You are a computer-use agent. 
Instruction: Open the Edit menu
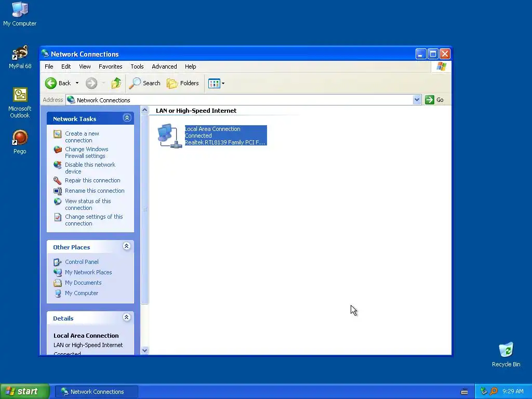[66, 66]
